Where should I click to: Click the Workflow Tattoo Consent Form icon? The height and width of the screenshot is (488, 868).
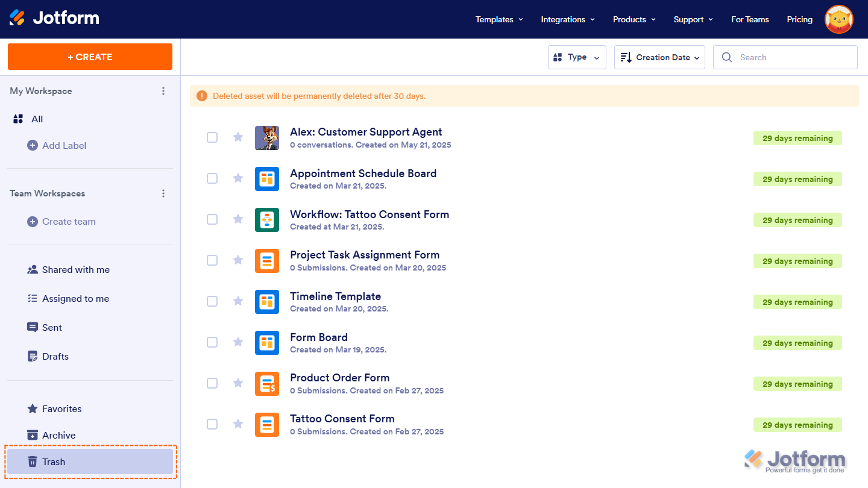coord(267,220)
